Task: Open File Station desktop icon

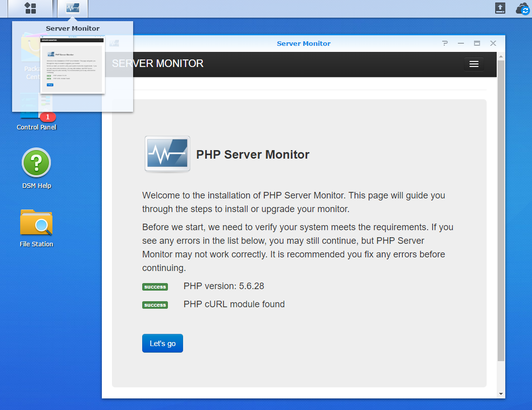Action: click(x=36, y=228)
